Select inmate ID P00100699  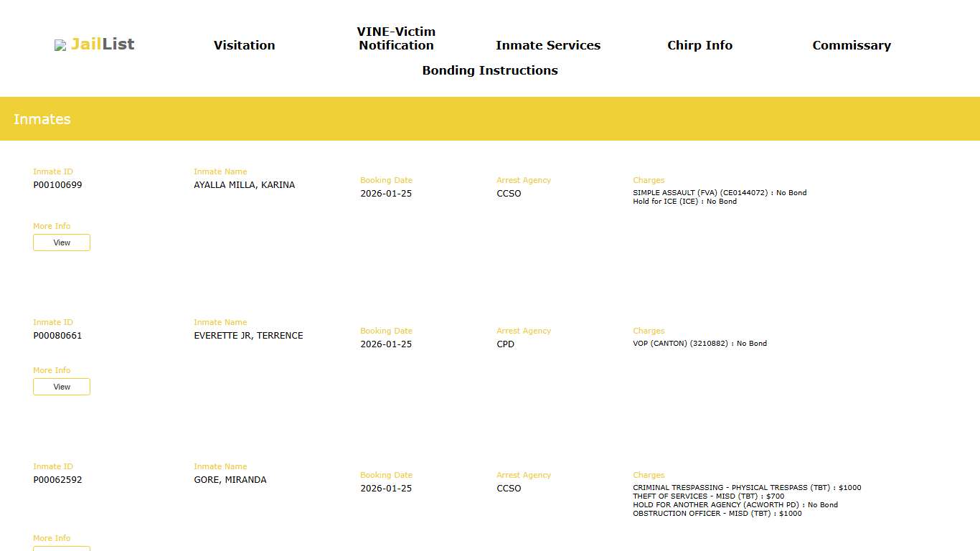(57, 185)
